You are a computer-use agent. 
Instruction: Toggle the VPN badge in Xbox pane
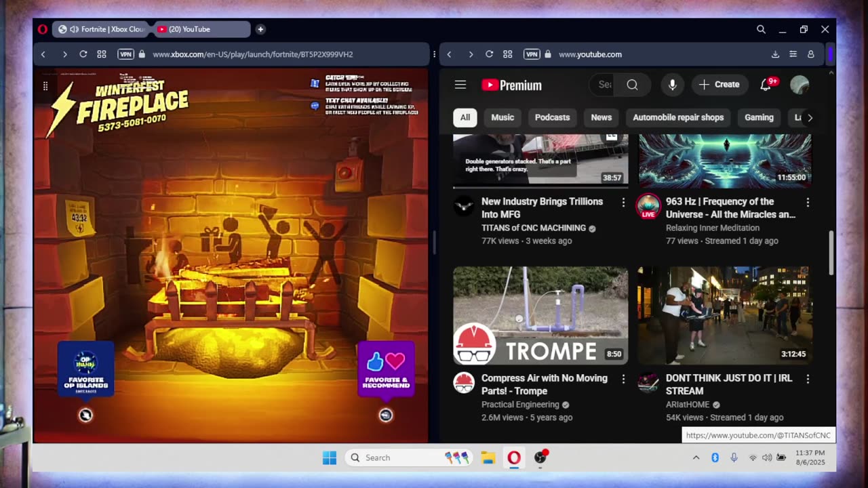pos(125,54)
